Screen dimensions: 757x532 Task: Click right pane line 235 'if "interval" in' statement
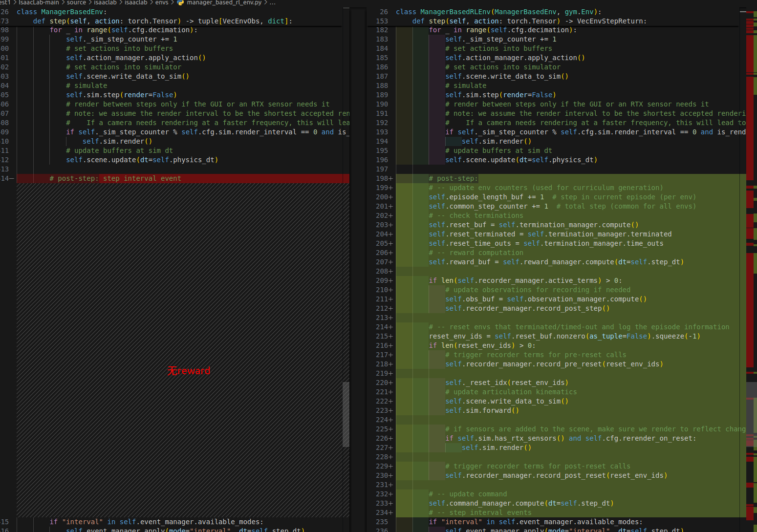(536, 522)
